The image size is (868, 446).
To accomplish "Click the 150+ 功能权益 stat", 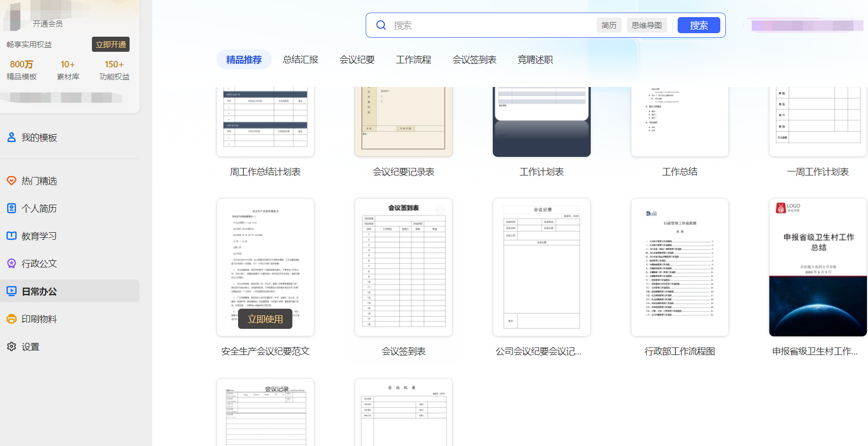I will click(115, 70).
